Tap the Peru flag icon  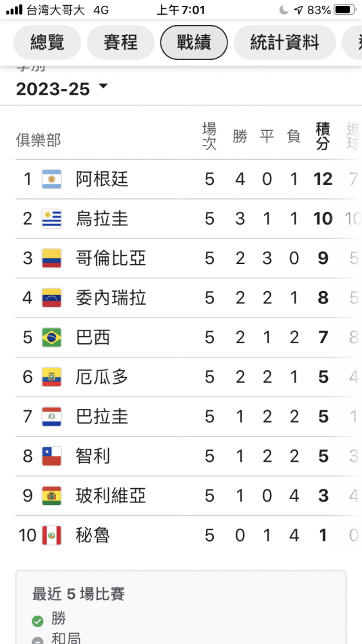tap(52, 535)
